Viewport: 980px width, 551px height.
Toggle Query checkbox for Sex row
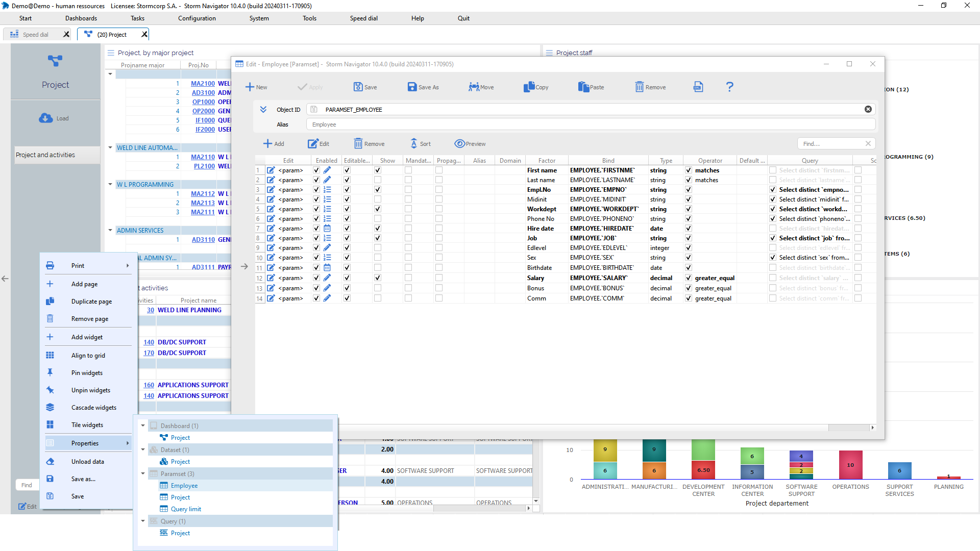point(773,258)
